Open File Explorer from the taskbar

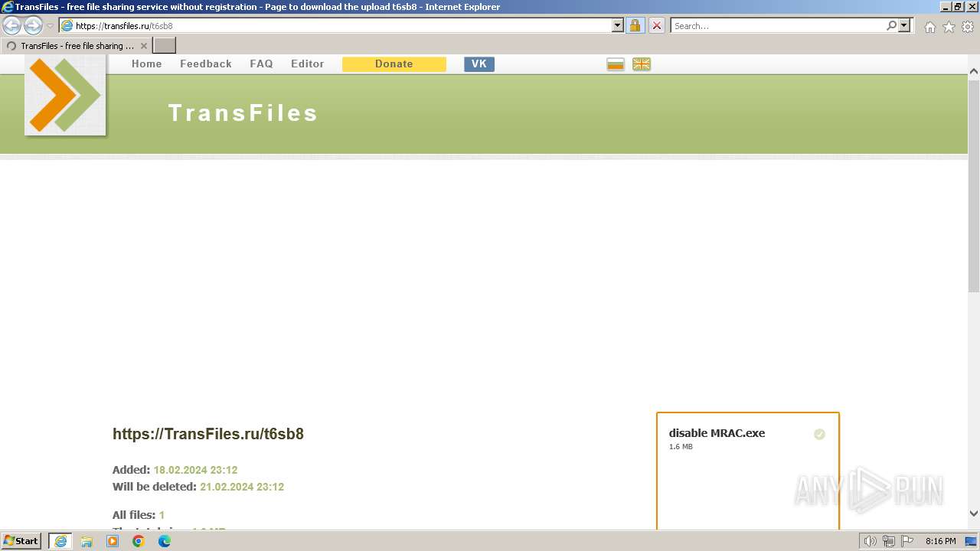coord(87,541)
